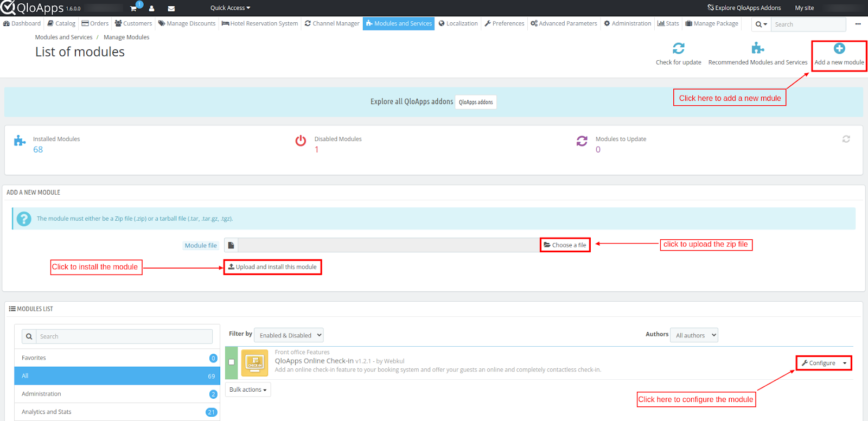Open Manage Package menu
The height and width of the screenshot is (421, 868).
point(712,23)
